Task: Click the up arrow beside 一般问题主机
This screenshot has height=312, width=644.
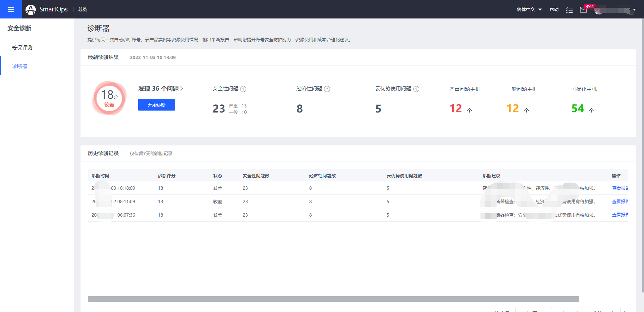Action: (x=527, y=110)
